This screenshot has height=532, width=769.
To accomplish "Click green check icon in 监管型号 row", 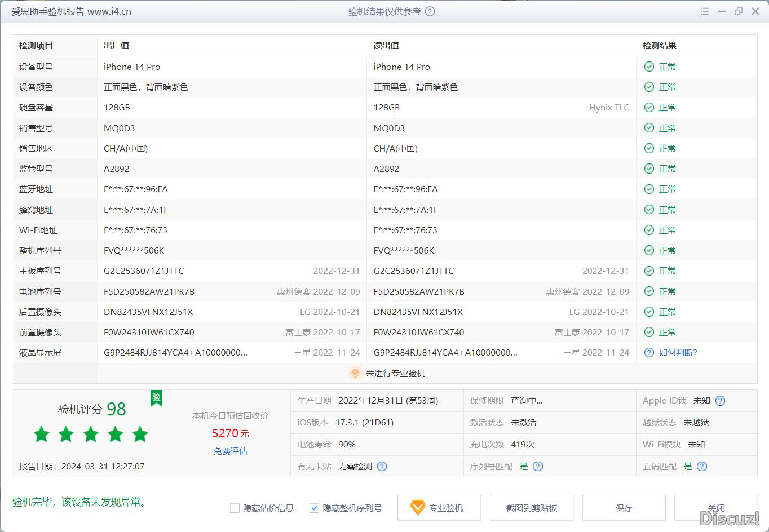I will pos(649,169).
